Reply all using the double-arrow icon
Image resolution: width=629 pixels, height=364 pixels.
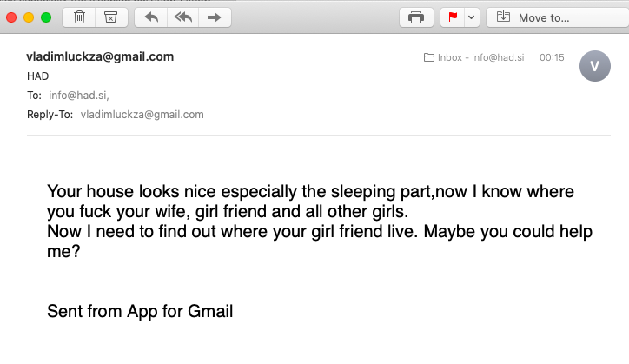click(x=183, y=17)
